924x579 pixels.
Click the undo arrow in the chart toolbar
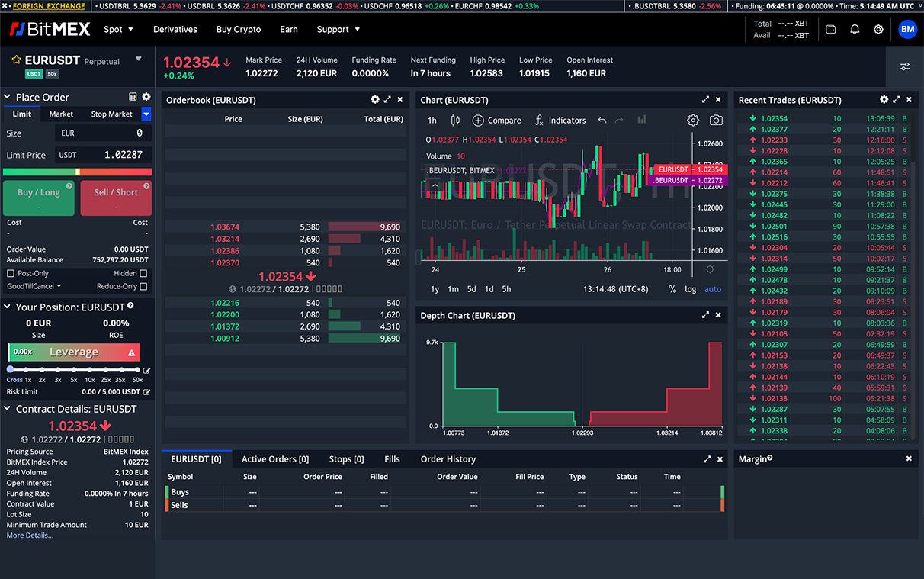[602, 121]
